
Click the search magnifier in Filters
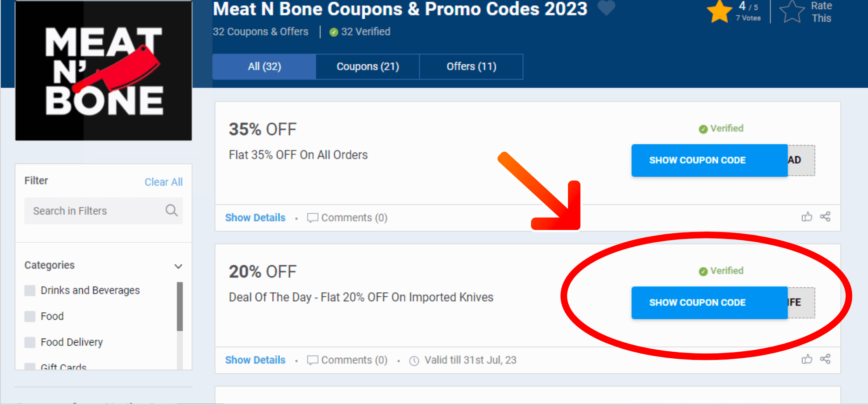pos(172,211)
